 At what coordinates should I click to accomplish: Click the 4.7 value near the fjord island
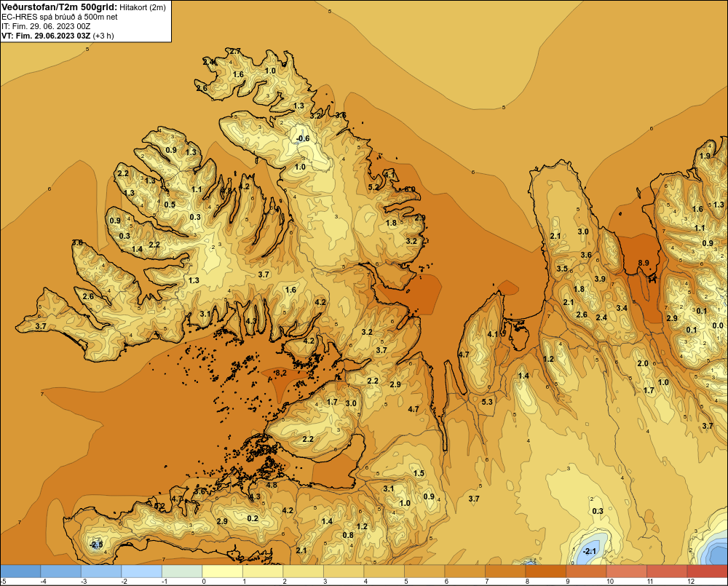pos(463,355)
